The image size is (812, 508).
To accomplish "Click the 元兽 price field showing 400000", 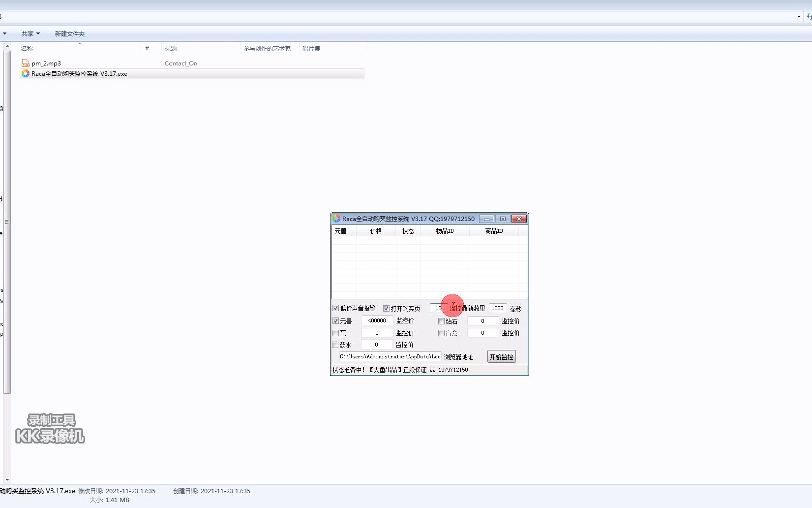I will click(377, 320).
